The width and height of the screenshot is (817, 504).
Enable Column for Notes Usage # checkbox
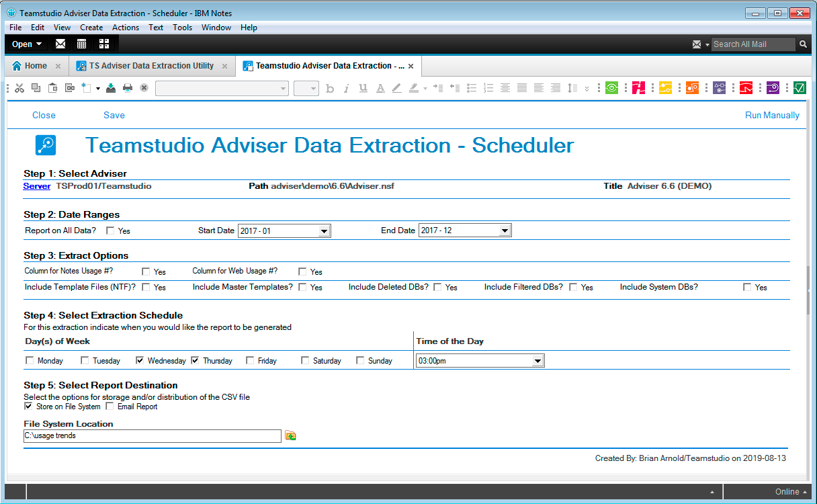(x=146, y=271)
